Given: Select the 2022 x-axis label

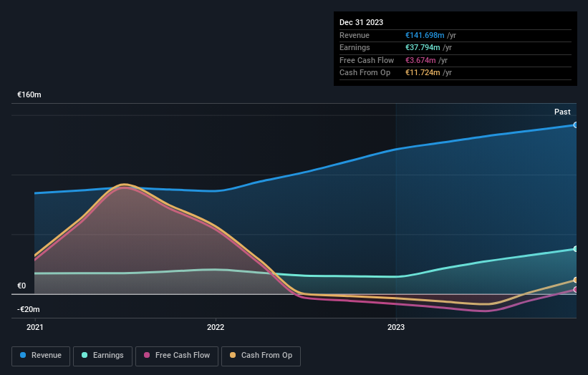Looking at the screenshot, I should 215,327.
